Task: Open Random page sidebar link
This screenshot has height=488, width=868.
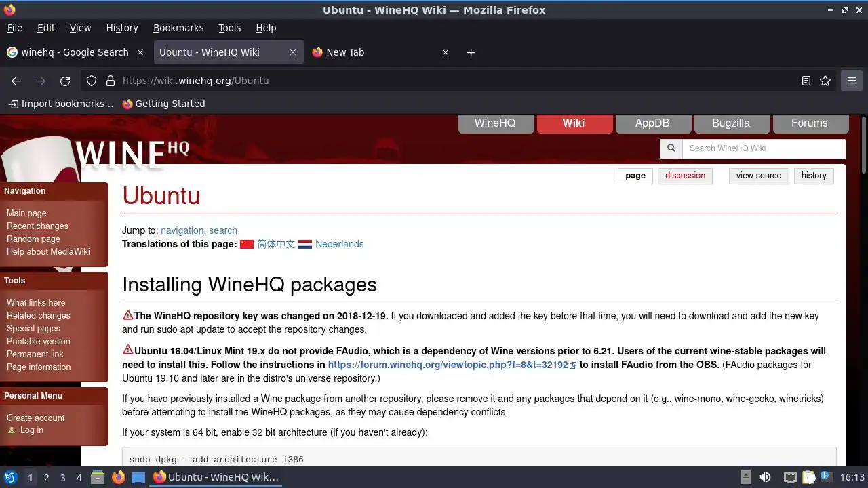Action: [x=33, y=239]
